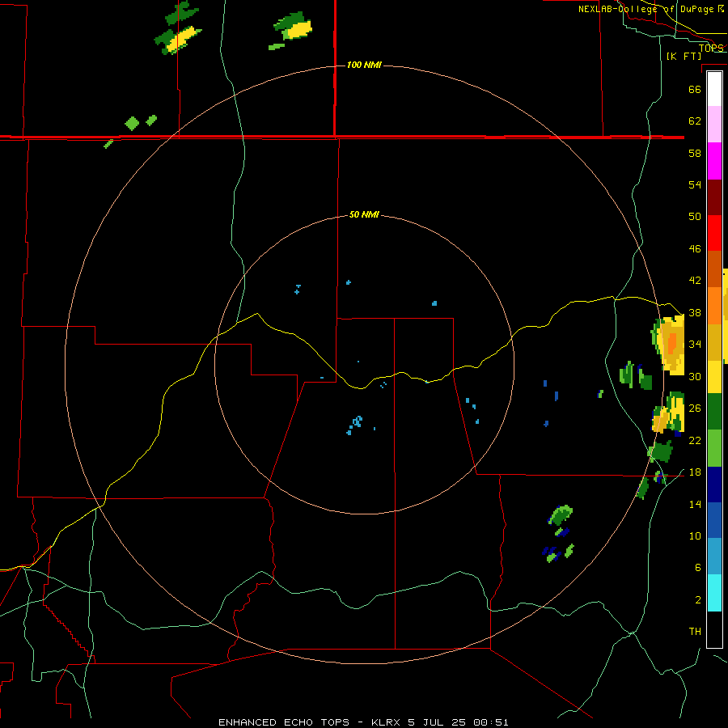The image size is (728, 728).
Task: Select the dark green legend swatch
Action: coord(714,412)
